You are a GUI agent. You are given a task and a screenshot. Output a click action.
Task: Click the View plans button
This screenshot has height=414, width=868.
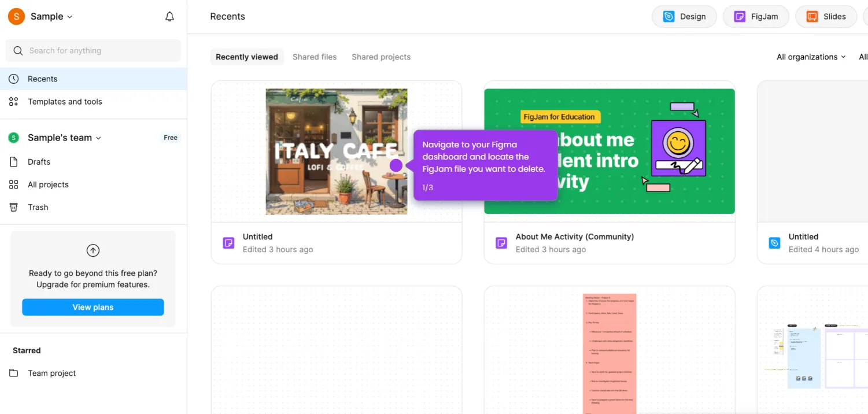[x=93, y=307]
